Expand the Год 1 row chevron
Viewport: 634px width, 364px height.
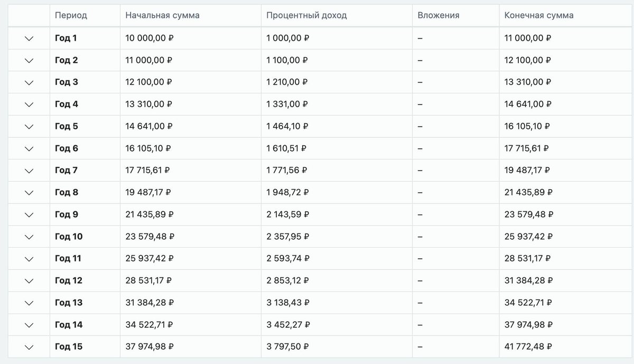click(x=29, y=39)
